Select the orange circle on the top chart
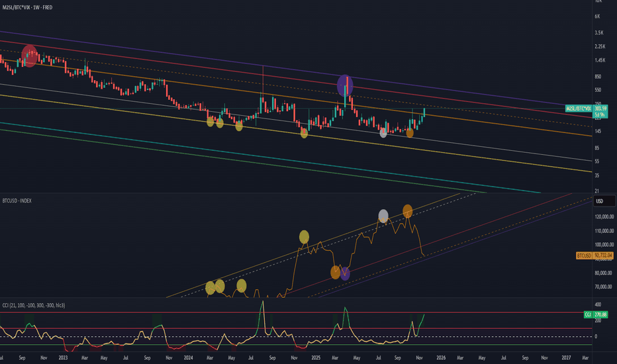 (410, 133)
